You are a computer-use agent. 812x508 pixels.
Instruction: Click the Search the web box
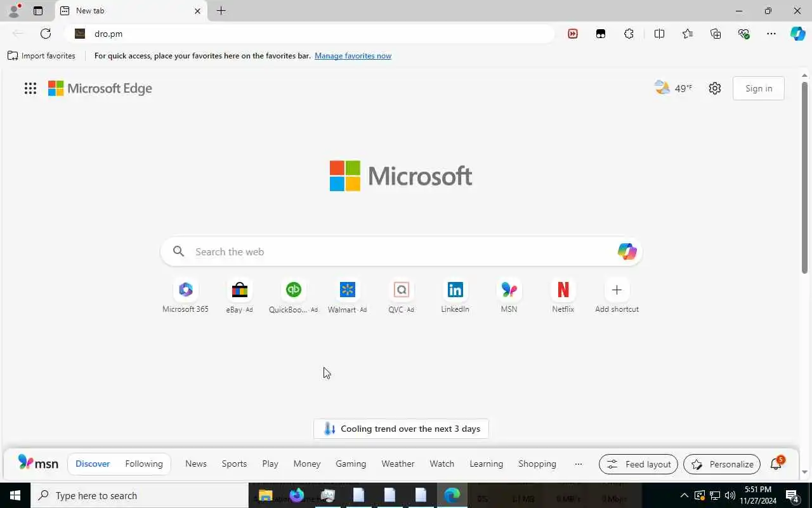click(401, 251)
